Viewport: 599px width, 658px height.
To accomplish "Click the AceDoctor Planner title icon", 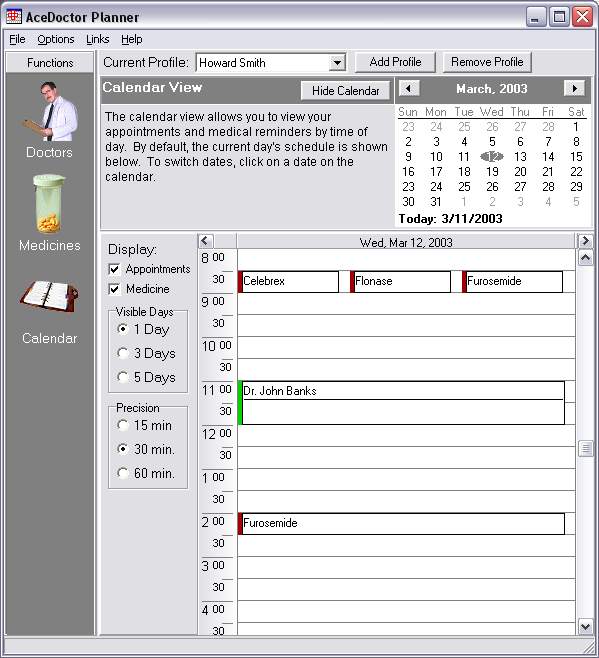I will pos(14,17).
